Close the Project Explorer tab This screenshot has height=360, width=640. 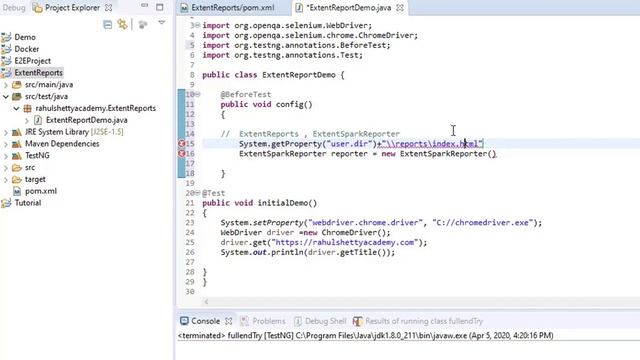coord(108,7)
